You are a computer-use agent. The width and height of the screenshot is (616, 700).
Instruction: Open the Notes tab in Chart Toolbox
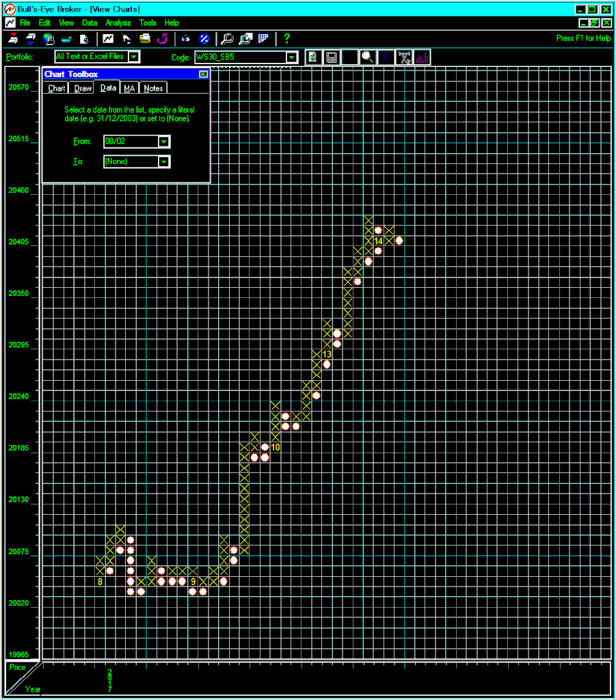click(x=153, y=88)
